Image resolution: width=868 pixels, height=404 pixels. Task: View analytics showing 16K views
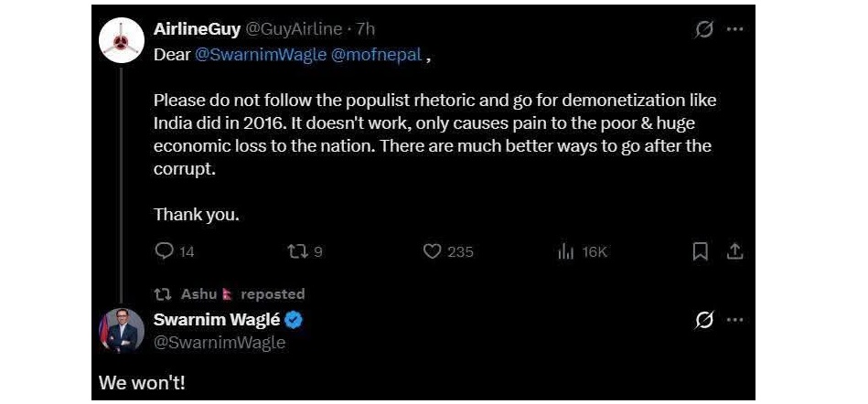[565, 251]
